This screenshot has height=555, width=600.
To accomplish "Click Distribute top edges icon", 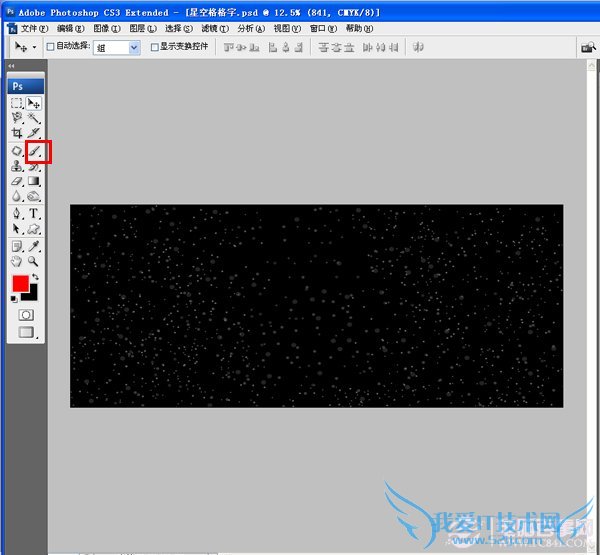I will (x=324, y=47).
